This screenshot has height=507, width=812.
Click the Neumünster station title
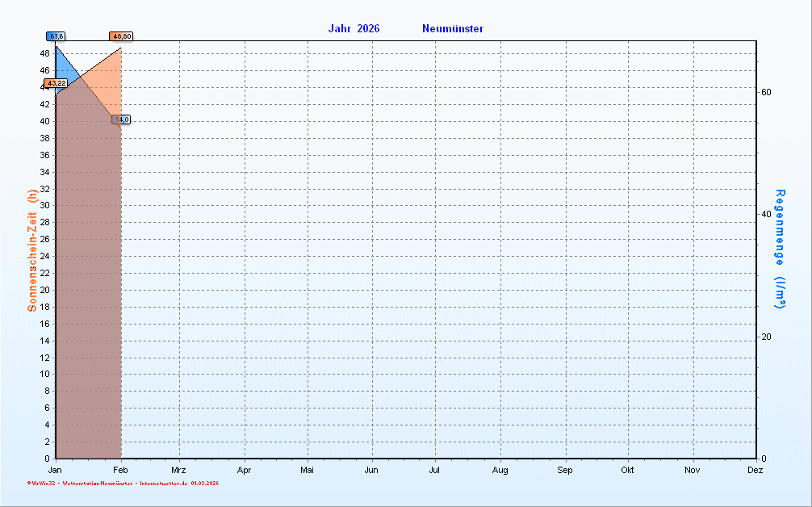coord(452,29)
